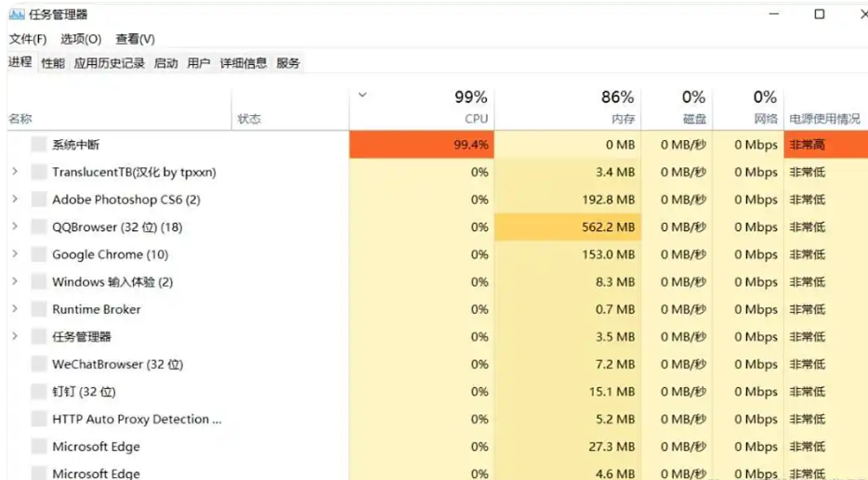868x480 pixels.
Task: Expand the Adobe Photoshop CS6 process group
Action: (15, 199)
